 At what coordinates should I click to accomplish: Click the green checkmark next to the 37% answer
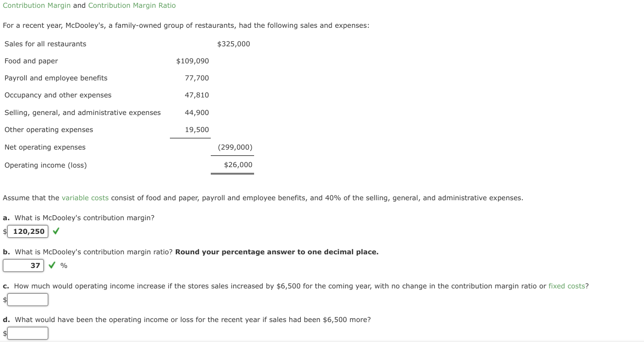(51, 265)
